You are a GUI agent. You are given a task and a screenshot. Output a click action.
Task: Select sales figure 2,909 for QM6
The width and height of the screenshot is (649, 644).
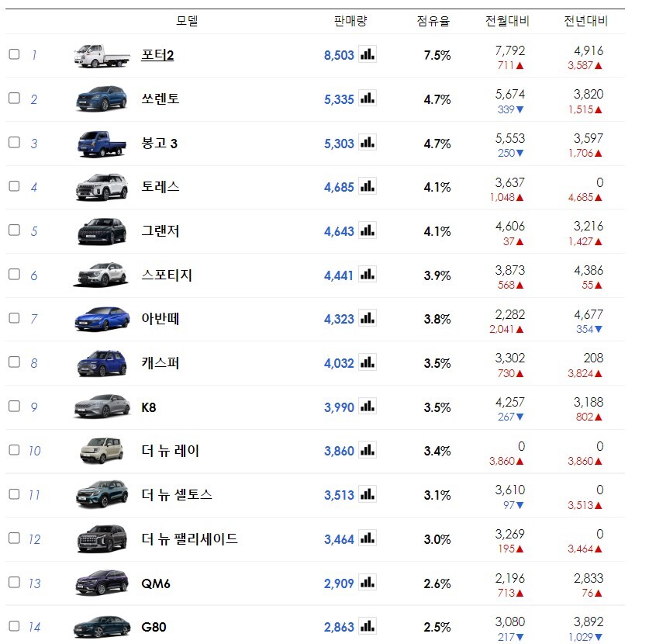339,583
